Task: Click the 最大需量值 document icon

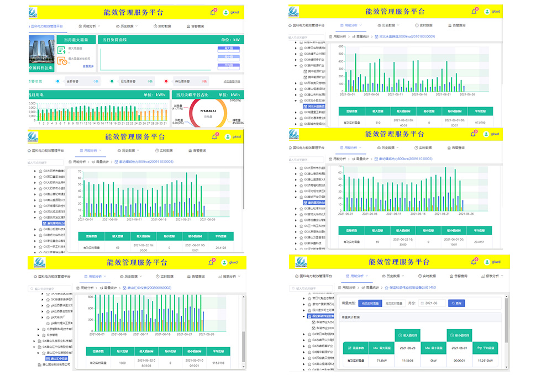Action: 62,50
